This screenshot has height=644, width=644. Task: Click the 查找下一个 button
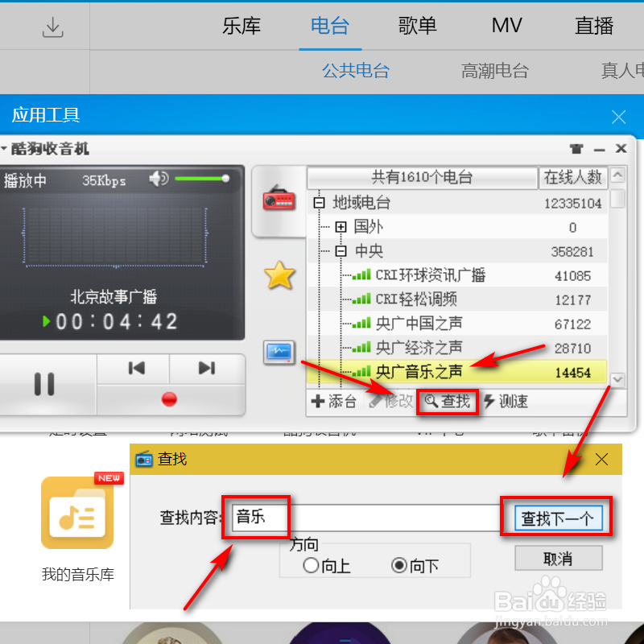(x=558, y=518)
